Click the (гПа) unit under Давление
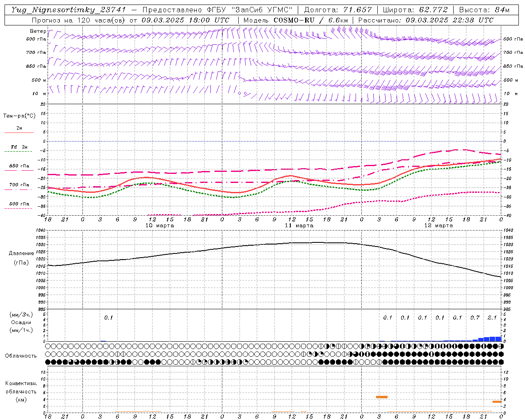Viewport: 525px width, 420px height. (x=21, y=262)
